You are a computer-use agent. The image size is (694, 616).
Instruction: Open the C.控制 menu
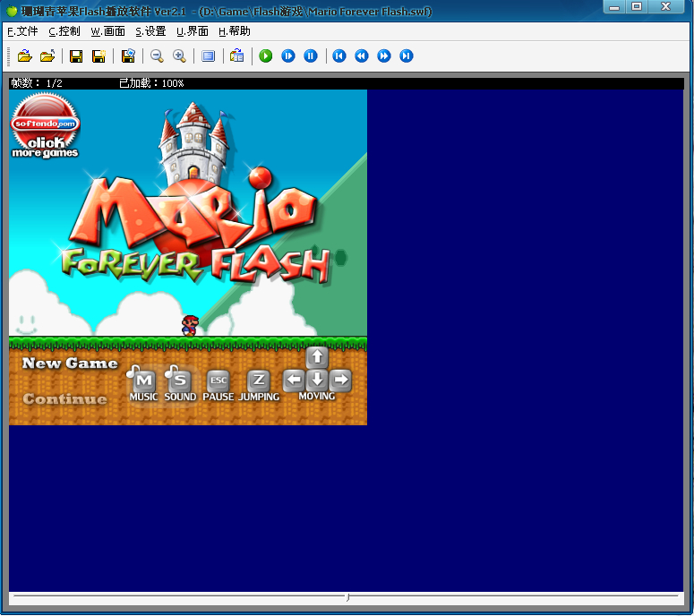tap(64, 31)
